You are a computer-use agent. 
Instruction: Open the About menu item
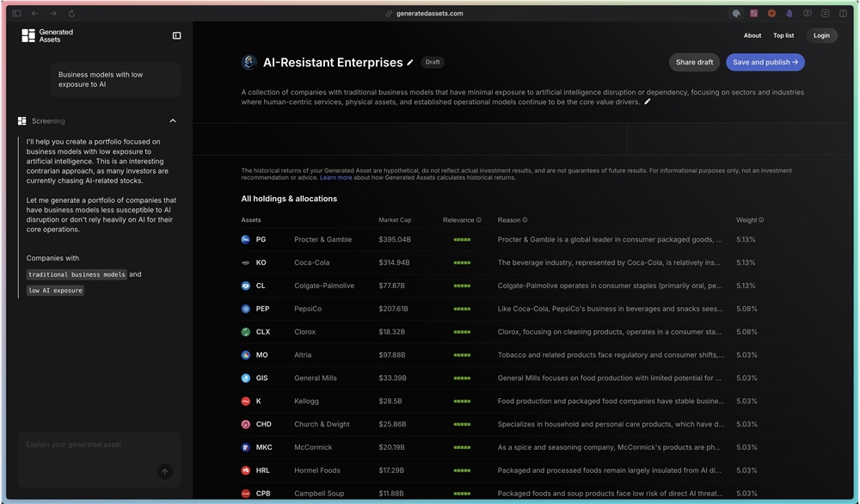752,35
